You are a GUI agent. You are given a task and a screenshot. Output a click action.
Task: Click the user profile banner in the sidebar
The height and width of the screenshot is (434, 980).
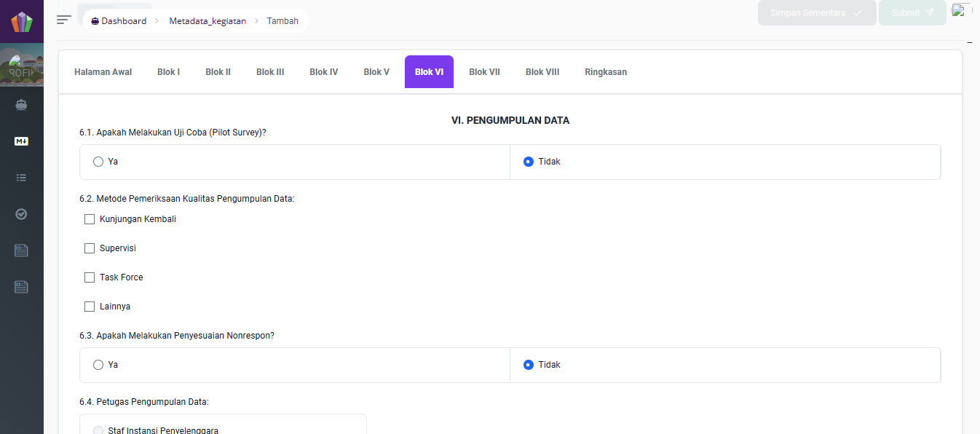(x=22, y=64)
